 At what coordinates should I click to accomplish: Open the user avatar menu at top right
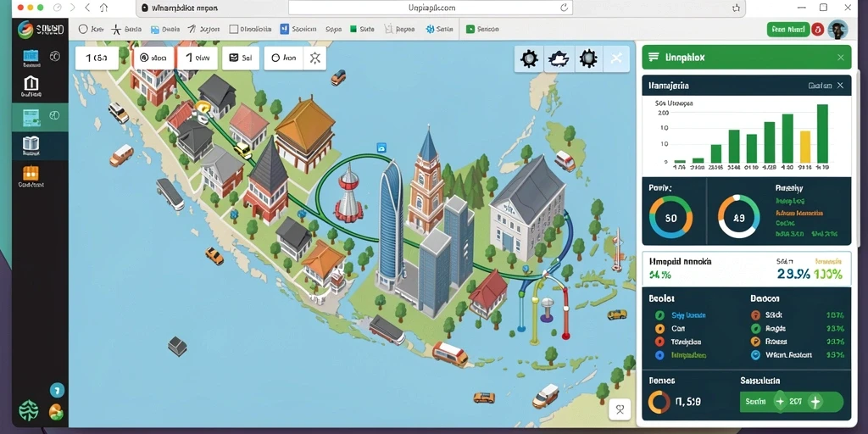[837, 30]
